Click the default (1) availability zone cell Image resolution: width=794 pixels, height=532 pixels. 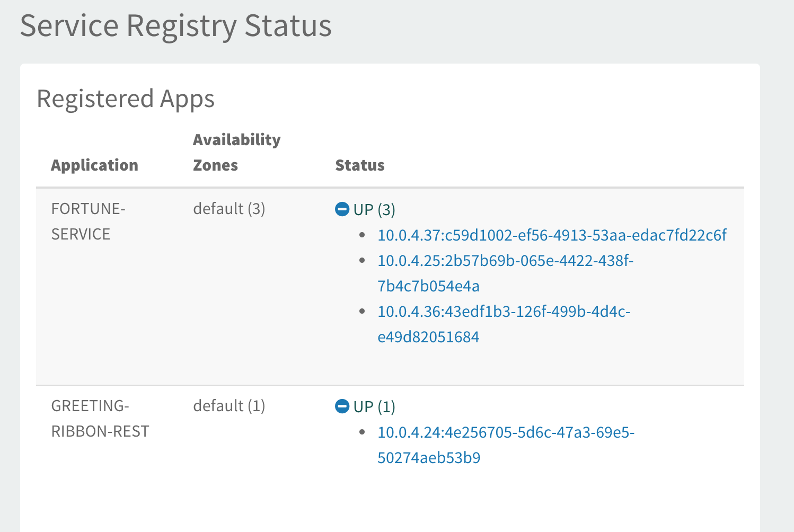click(x=229, y=406)
